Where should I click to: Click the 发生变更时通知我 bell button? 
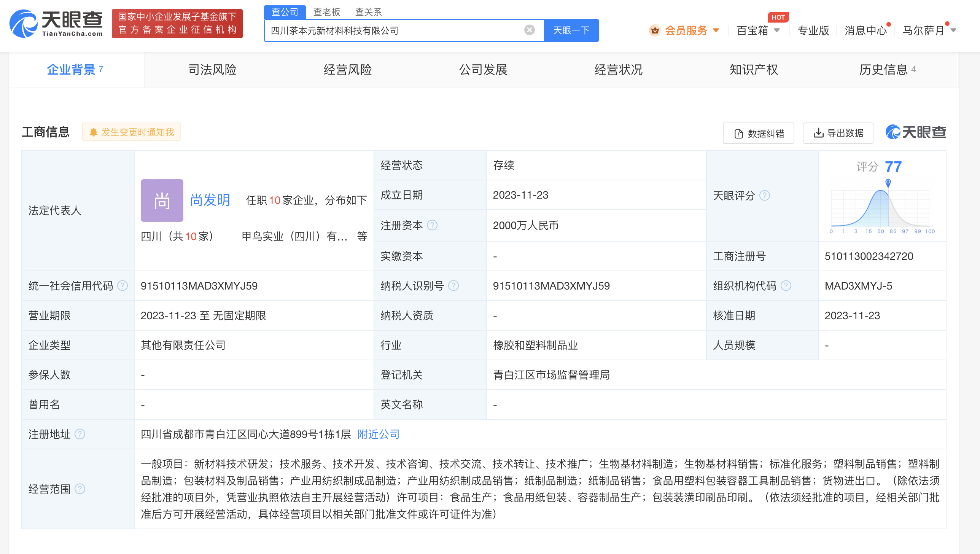[132, 132]
